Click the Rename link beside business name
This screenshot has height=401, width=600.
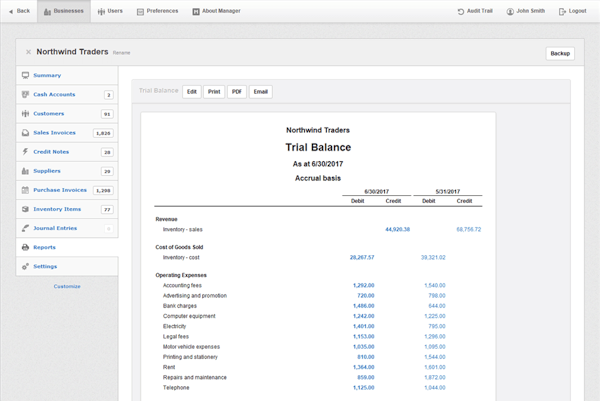pyautogui.click(x=121, y=52)
